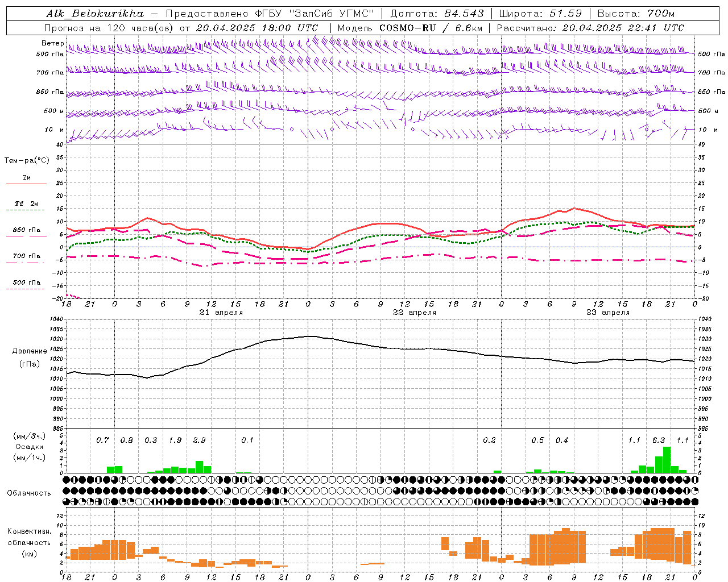
Task: Select the Давление pressure panel label
Action: (30, 351)
